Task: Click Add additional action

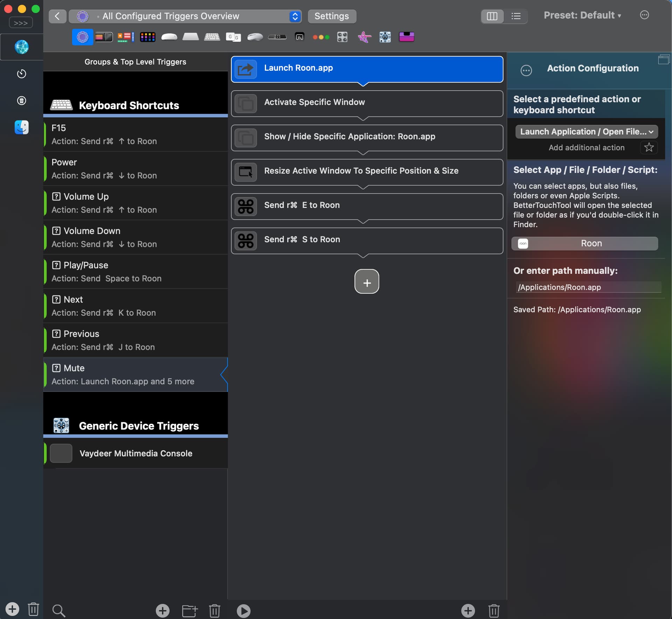Action: [586, 148]
